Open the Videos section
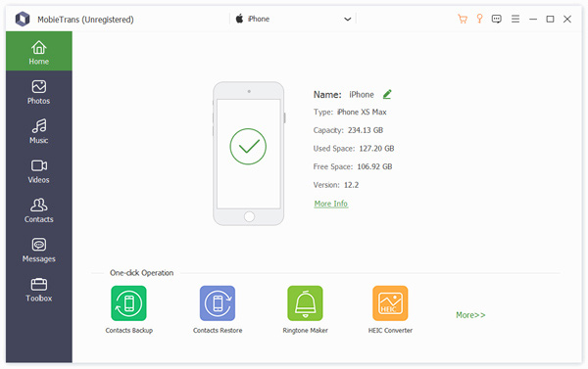Image resolution: width=588 pixels, height=369 pixels. click(39, 171)
